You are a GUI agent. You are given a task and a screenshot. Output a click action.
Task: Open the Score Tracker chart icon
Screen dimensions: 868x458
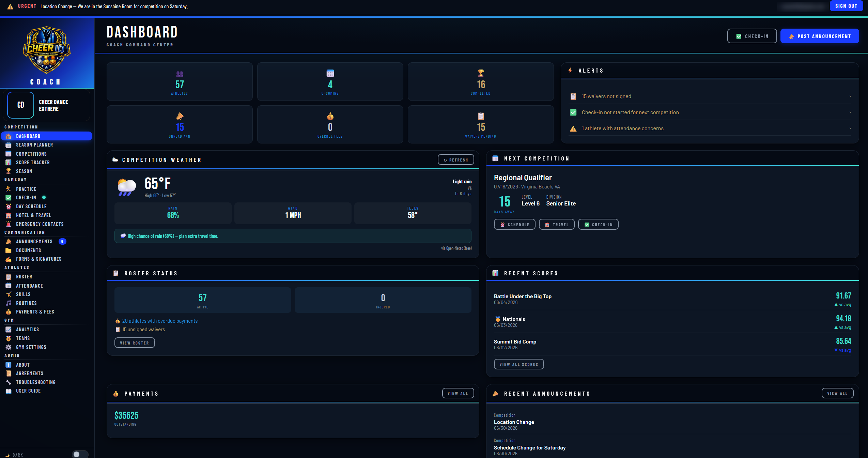[x=9, y=163]
